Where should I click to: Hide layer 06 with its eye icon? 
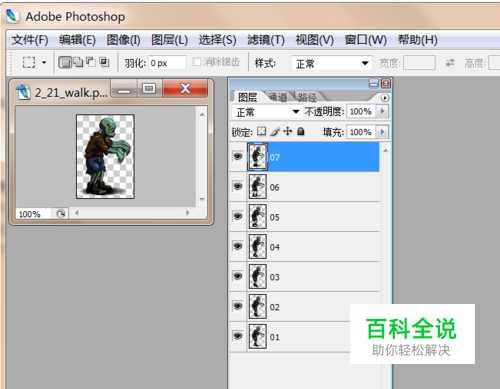click(238, 186)
